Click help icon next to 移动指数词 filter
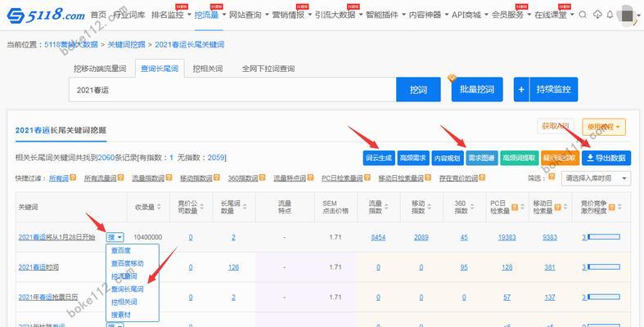The width and height of the screenshot is (644, 327). click(x=217, y=177)
